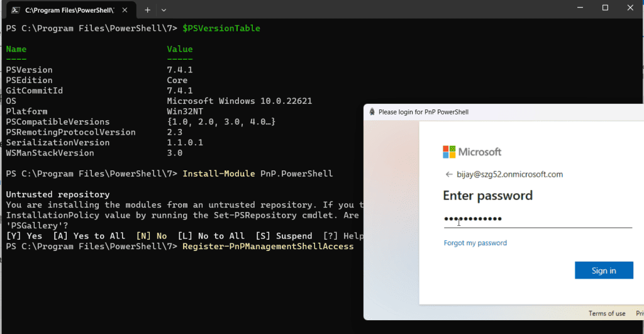This screenshot has height=334, width=644.
Task: Click the PowerShell tab terminal icon
Action: pyautogui.click(x=16, y=10)
